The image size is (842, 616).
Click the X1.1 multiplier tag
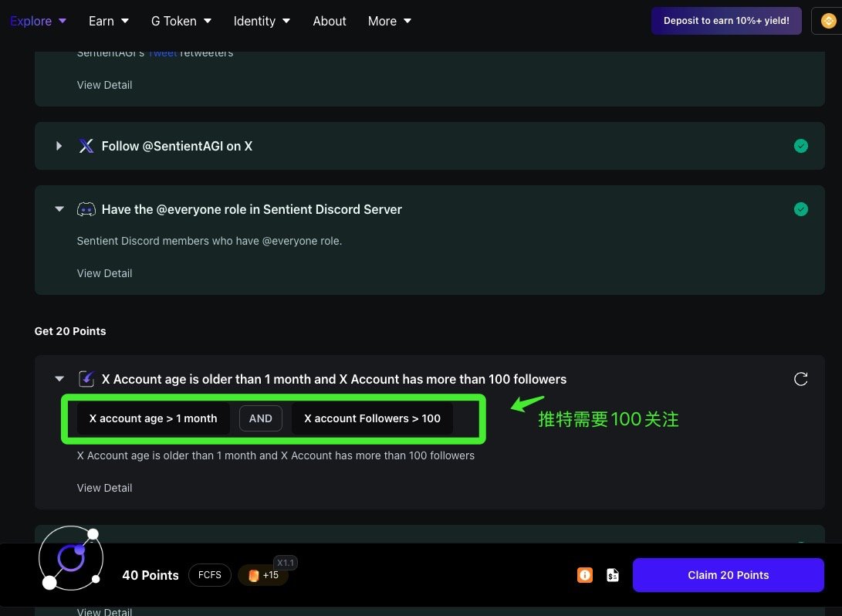[x=286, y=563]
